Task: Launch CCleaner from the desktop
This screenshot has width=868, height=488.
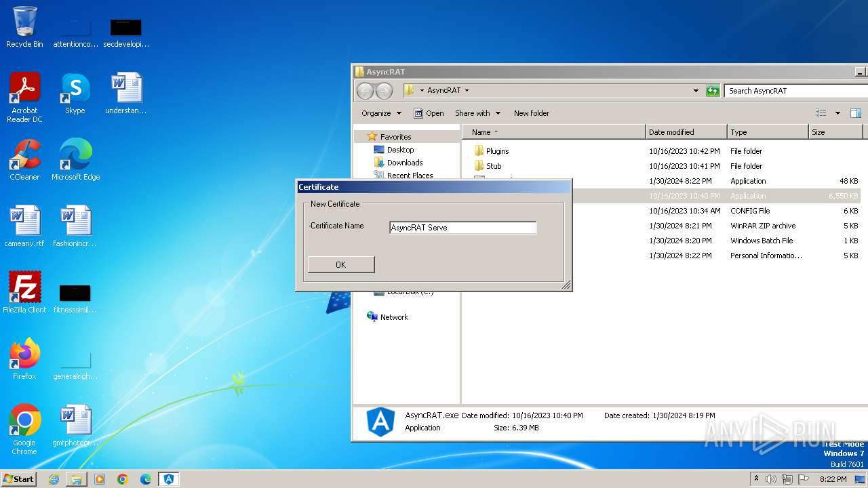Action: [24, 160]
